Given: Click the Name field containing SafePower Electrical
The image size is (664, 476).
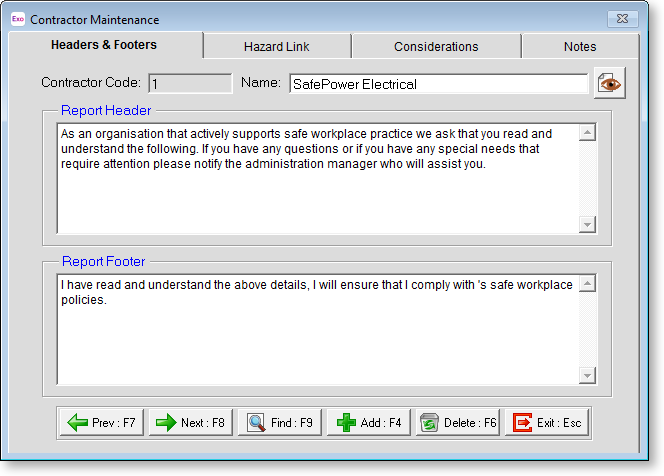Looking at the screenshot, I should pyautogui.click(x=439, y=84).
